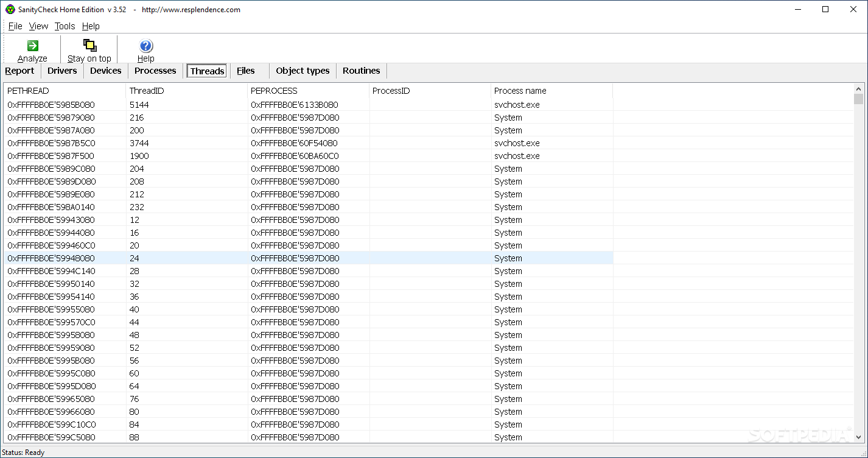
Task: Click the scrollbar up arrow
Action: pyautogui.click(x=858, y=88)
